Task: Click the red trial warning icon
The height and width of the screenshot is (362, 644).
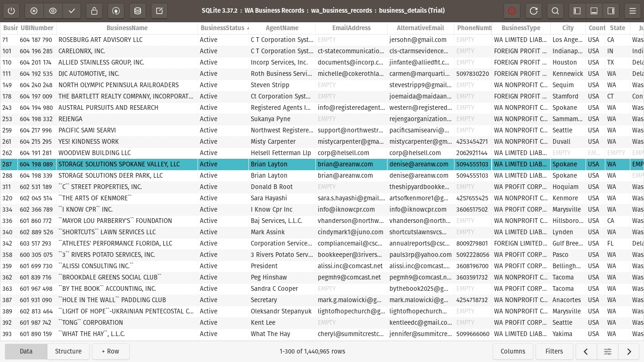Action: pos(512,11)
